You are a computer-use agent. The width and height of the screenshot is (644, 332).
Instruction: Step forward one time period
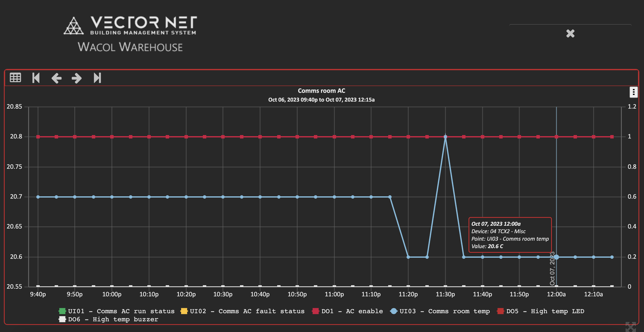(77, 78)
